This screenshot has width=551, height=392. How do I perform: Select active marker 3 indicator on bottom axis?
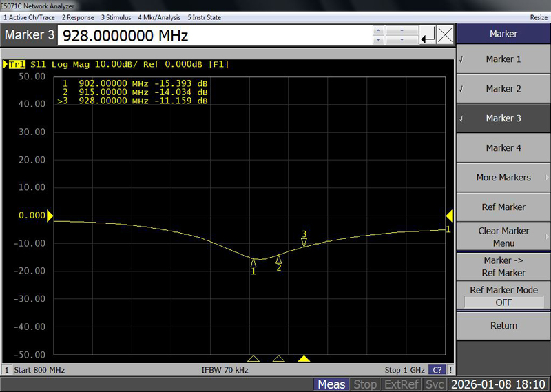point(304,358)
